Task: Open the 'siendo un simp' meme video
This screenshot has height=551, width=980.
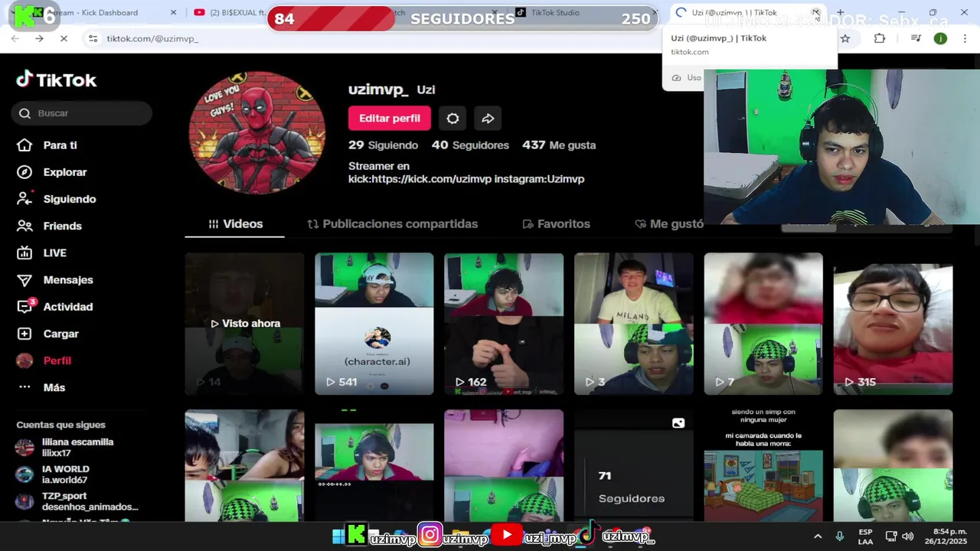Action: [763, 466]
